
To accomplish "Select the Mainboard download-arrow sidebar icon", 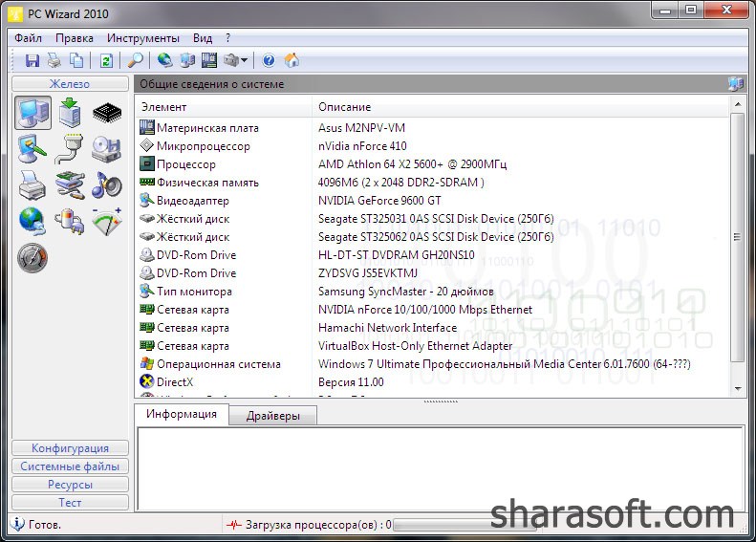I will click(70, 113).
